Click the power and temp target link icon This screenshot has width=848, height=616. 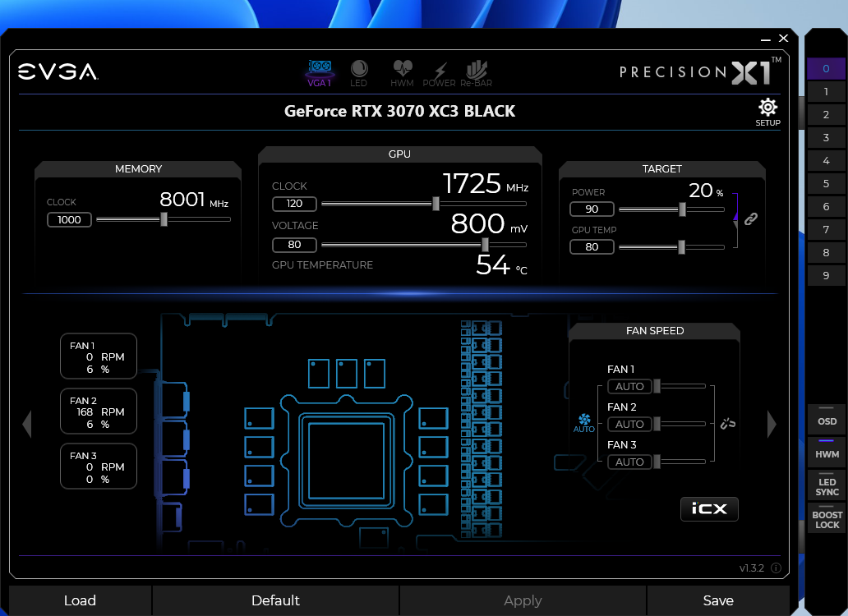751,218
